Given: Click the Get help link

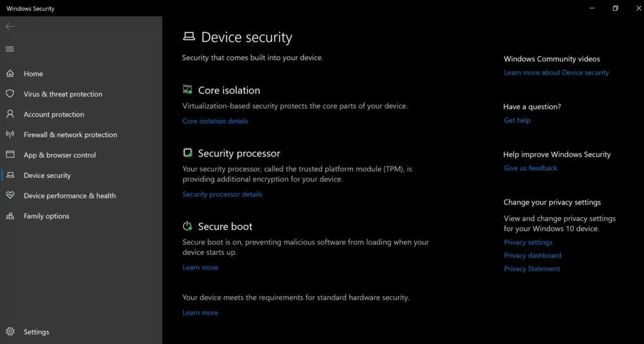Looking at the screenshot, I should [517, 121].
